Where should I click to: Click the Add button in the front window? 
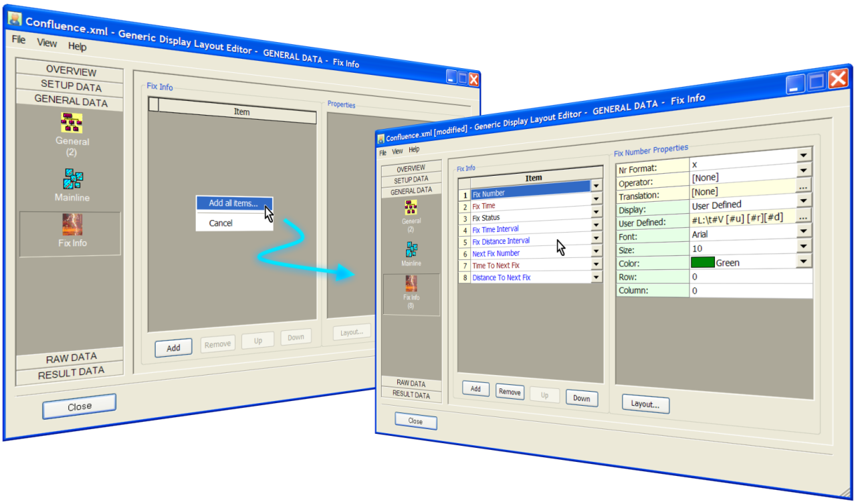[x=475, y=389]
